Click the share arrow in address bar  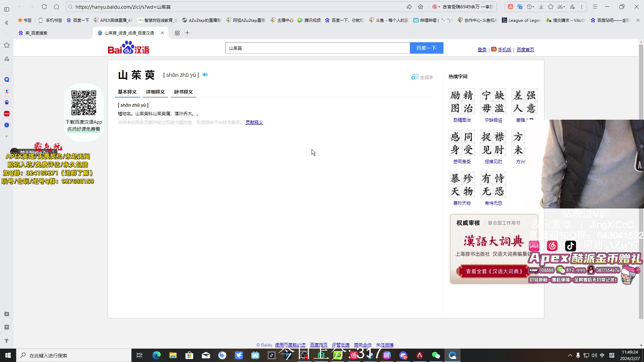point(409,7)
